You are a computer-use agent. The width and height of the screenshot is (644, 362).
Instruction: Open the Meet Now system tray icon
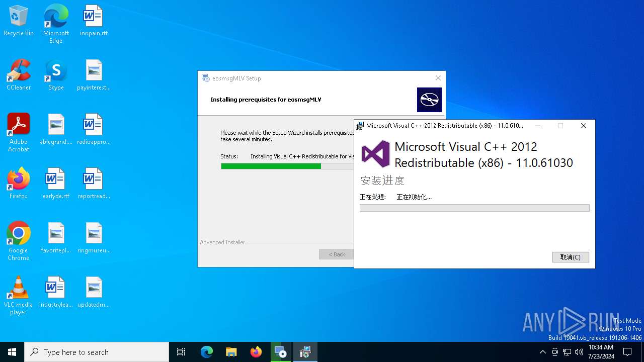tap(555, 352)
